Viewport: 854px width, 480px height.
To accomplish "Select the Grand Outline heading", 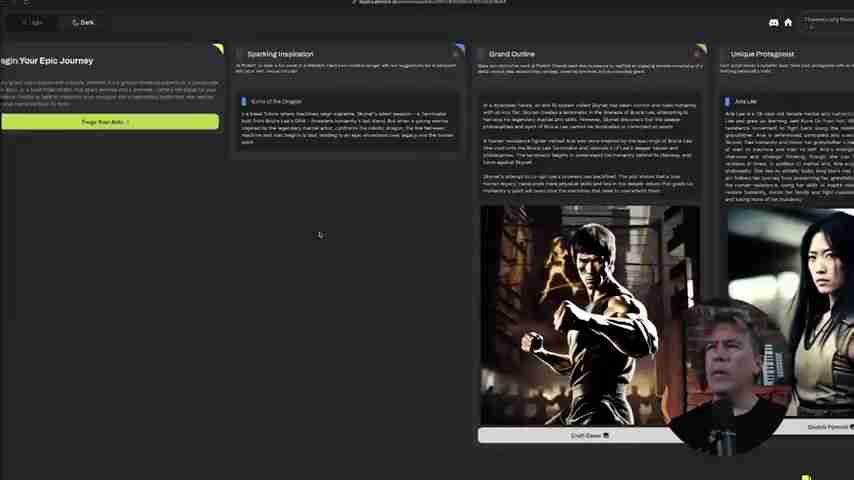I will click(x=511, y=54).
